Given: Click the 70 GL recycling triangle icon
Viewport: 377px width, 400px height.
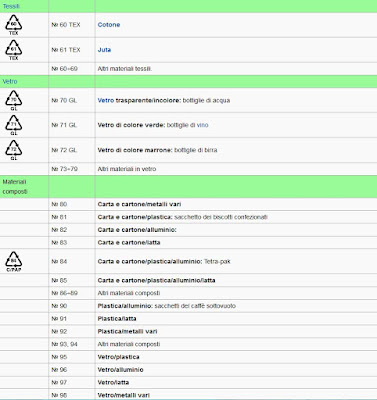Looking at the screenshot, I should [x=13, y=100].
